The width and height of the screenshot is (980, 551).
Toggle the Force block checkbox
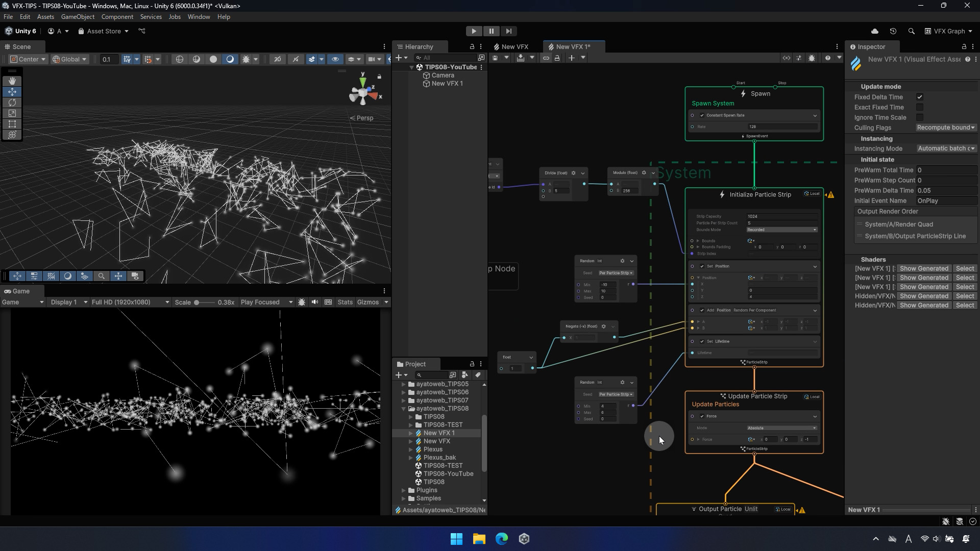pos(702,416)
